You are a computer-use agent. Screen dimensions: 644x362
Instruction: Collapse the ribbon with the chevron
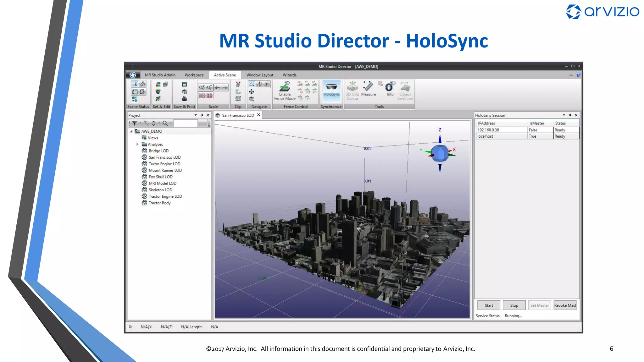571,75
